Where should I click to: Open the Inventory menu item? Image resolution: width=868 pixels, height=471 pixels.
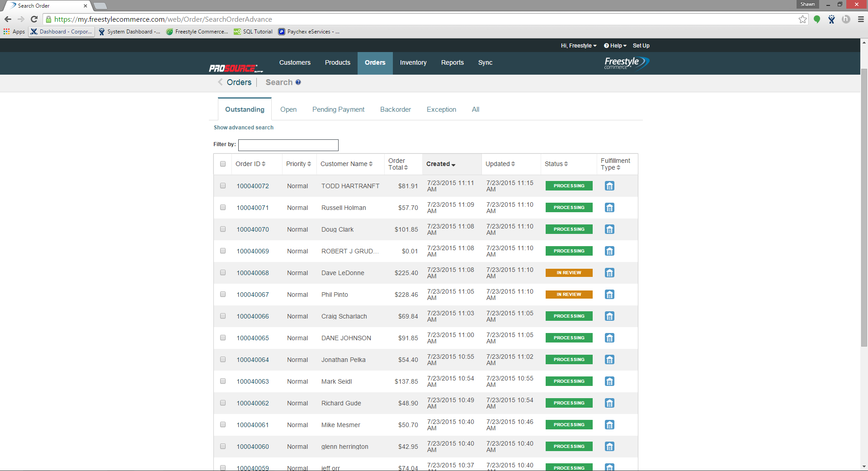click(413, 63)
